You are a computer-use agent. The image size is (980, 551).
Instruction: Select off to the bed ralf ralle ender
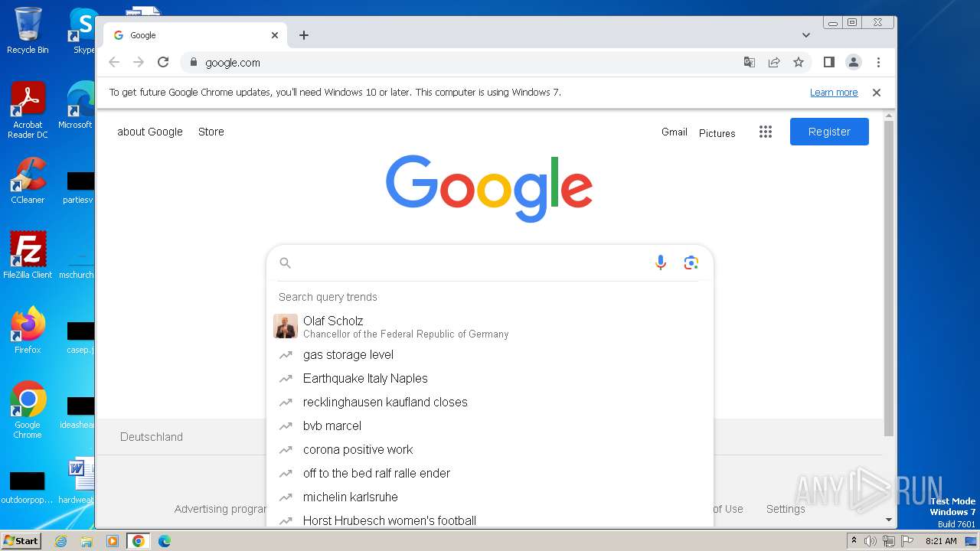[490, 474]
